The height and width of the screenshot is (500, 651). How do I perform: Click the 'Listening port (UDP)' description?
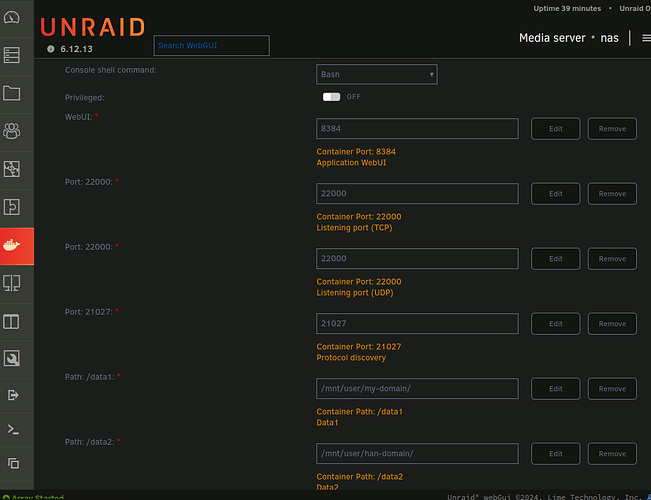(x=355, y=293)
